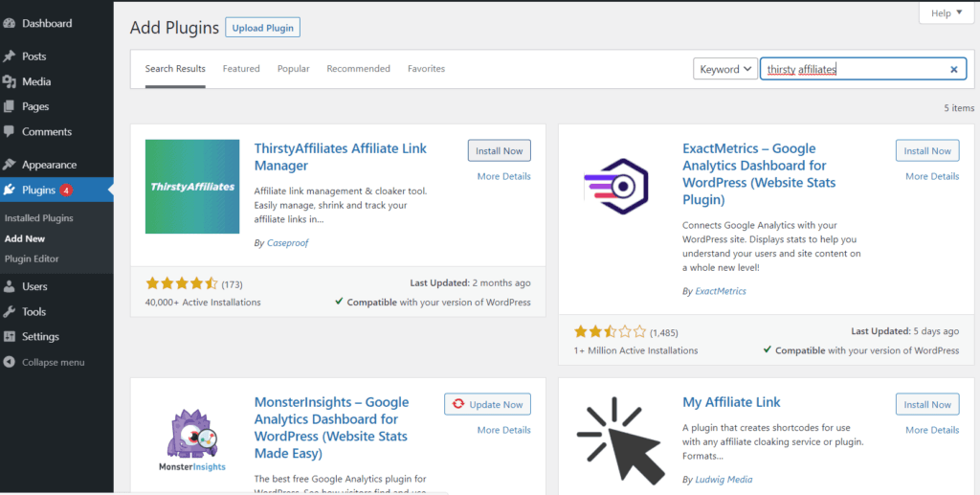This screenshot has width=980, height=495.
Task: Open More Details for ThirstyAffiliates
Action: point(503,176)
